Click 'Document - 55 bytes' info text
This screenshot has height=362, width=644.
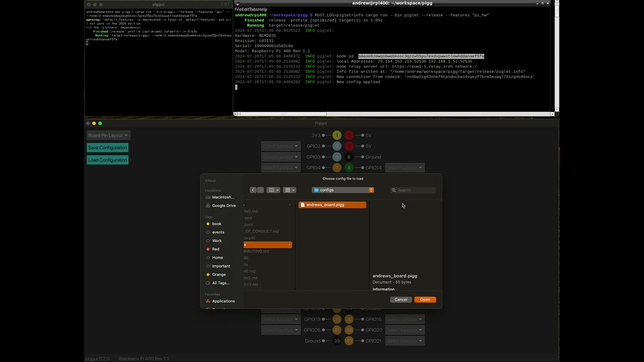point(392,282)
